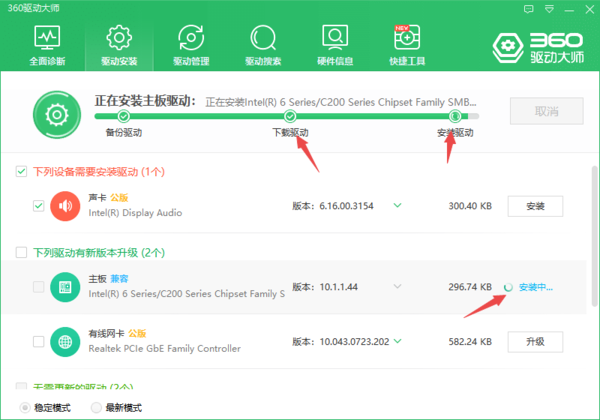
Task: Switch to the 全面诊断 tab
Action: [47, 46]
